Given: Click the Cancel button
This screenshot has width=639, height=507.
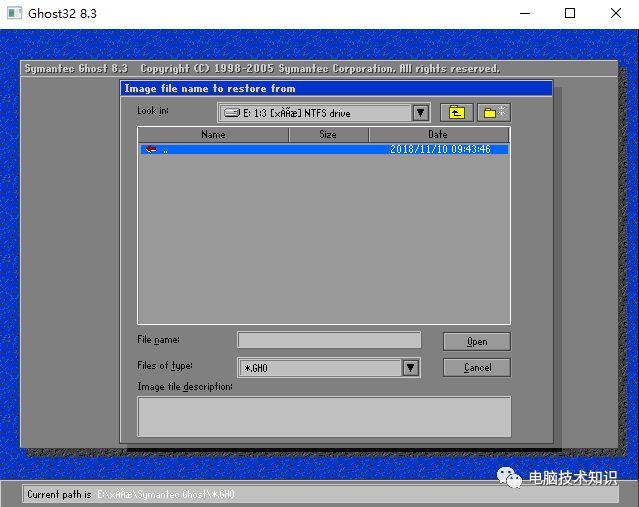Looking at the screenshot, I should (476, 368).
